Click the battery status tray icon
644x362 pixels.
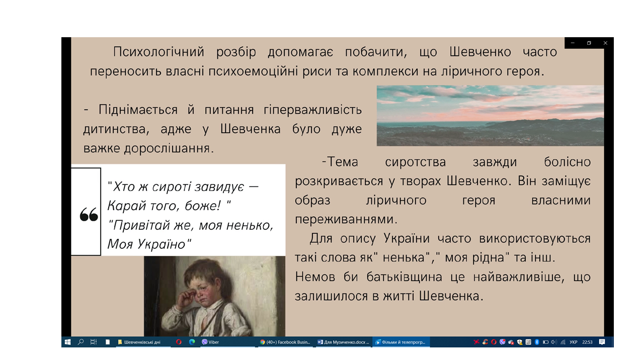(545, 342)
